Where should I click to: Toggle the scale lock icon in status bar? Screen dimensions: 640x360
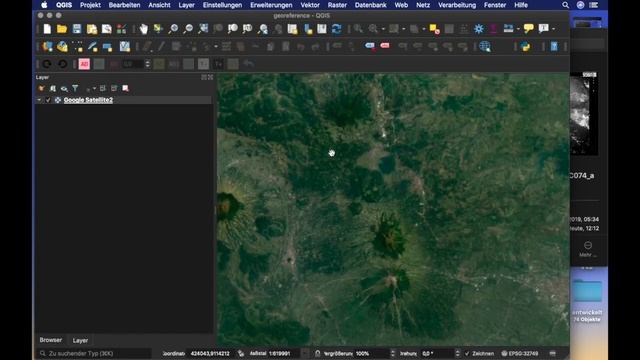click(318, 353)
